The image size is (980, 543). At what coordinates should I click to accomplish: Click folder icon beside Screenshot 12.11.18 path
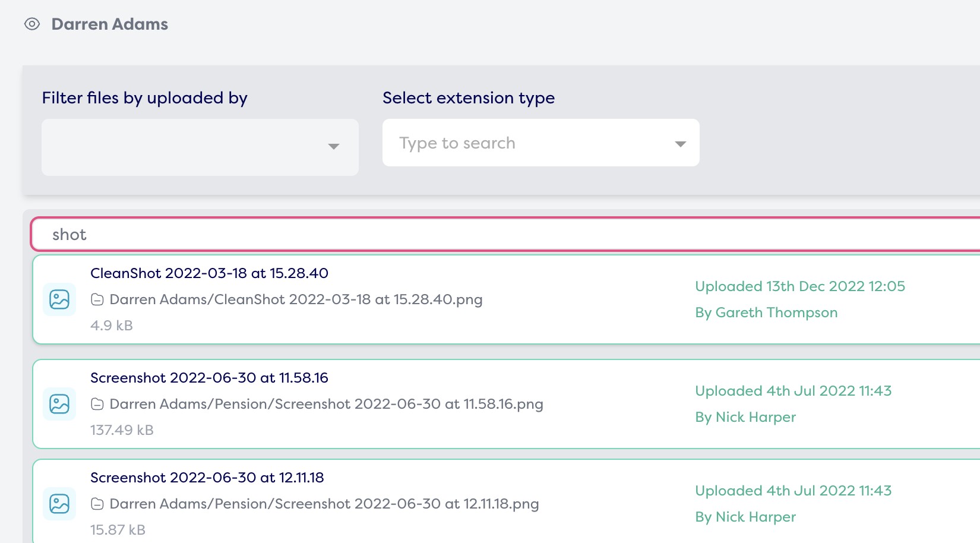(97, 504)
